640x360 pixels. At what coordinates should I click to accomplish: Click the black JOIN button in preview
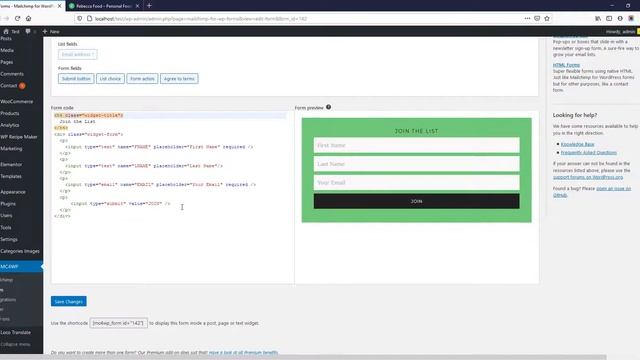(416, 201)
